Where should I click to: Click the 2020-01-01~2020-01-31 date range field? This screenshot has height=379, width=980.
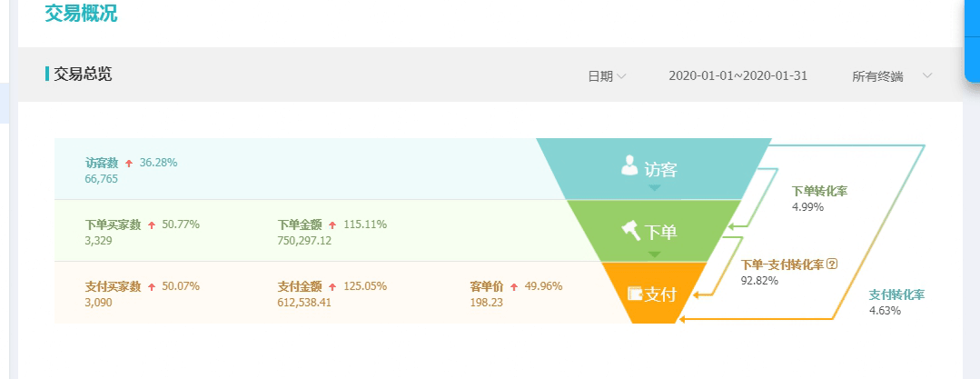737,76
